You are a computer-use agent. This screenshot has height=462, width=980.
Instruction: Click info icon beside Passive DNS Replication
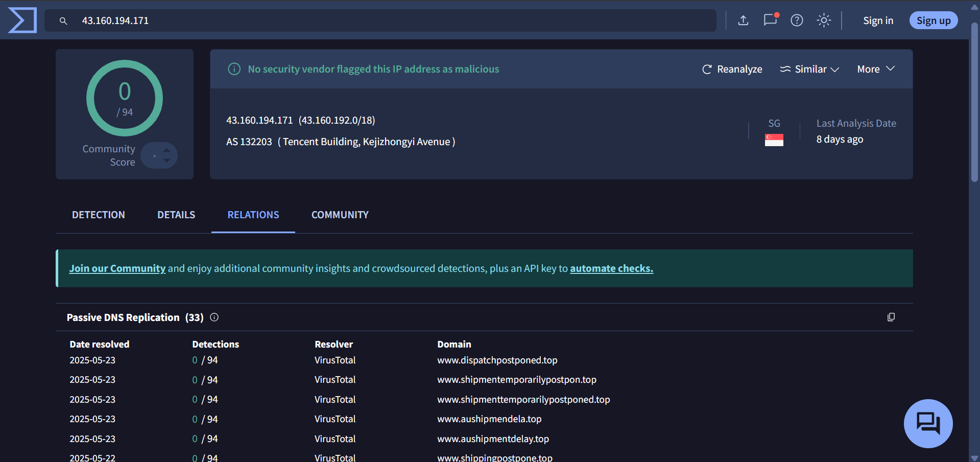click(x=214, y=317)
